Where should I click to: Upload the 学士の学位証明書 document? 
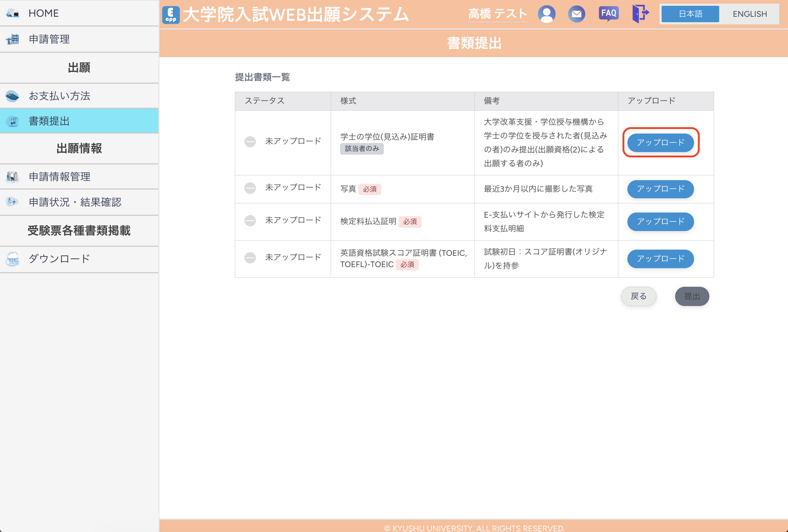[660, 143]
